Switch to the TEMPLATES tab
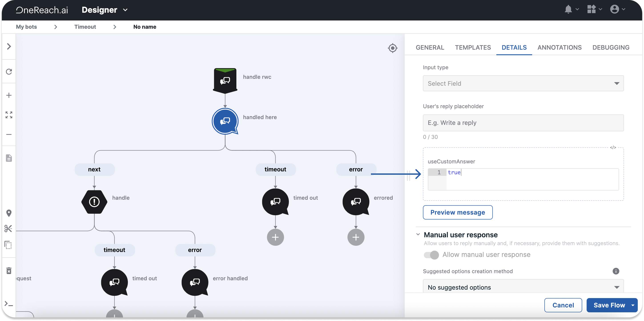644x321 pixels. click(x=473, y=48)
